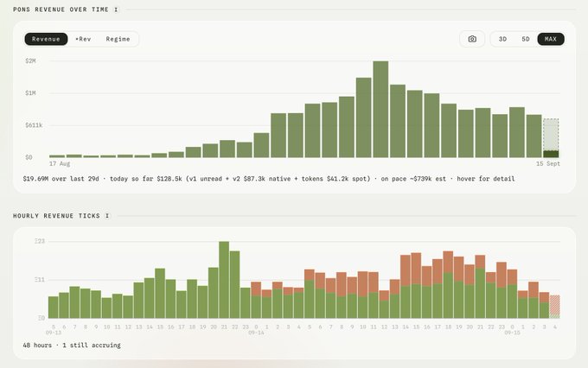This screenshot has width=588, height=368.
Task: Select the 3D time range
Action: pyautogui.click(x=502, y=39)
